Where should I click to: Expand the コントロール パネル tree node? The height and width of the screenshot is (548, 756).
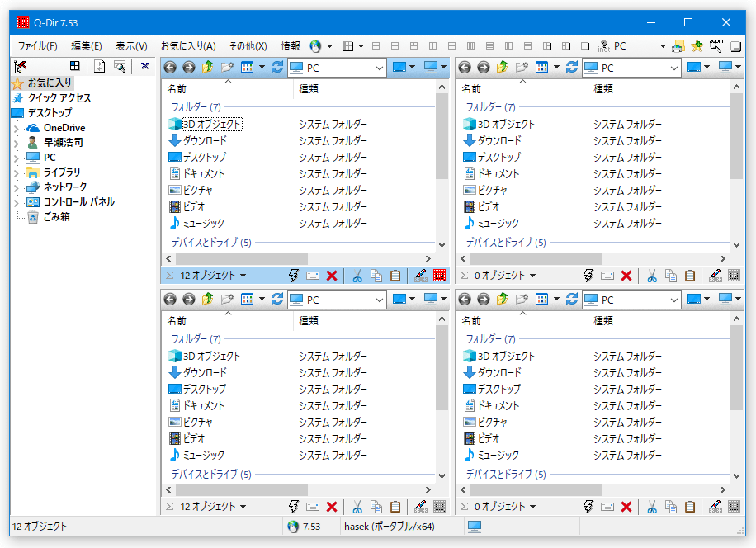point(17,203)
